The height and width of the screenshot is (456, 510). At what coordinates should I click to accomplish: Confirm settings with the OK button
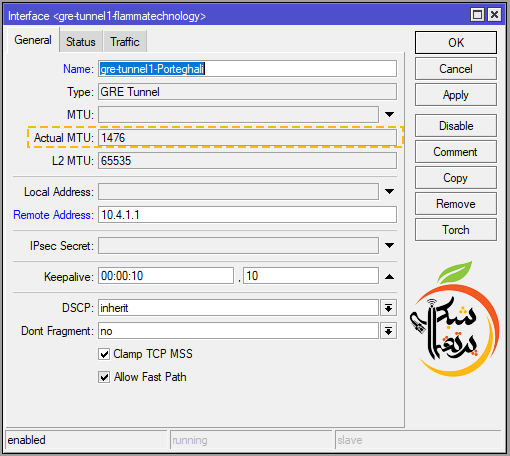click(x=456, y=43)
